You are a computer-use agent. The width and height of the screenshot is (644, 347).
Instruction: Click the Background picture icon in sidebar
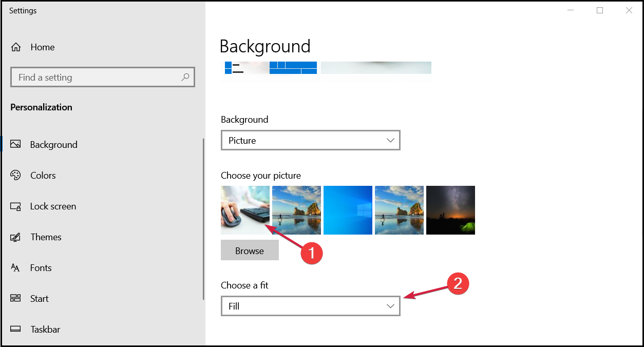pos(15,144)
